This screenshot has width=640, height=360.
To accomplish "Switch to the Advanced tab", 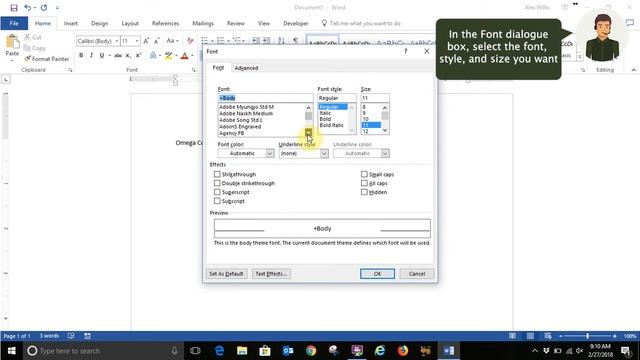I will tap(246, 68).
